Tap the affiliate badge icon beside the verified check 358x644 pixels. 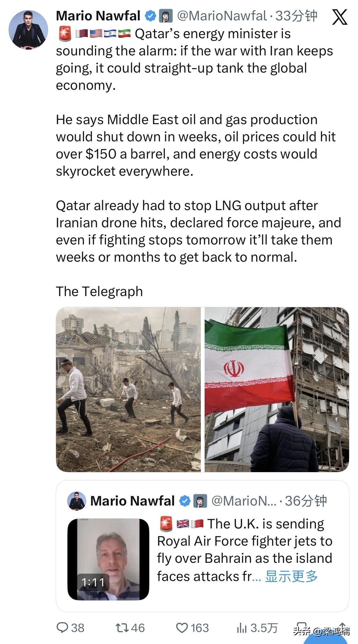[166, 16]
